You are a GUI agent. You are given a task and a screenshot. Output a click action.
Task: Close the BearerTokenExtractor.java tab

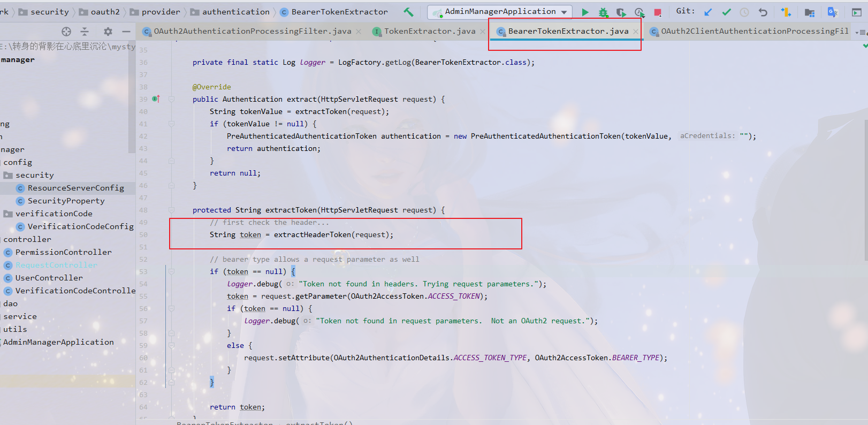point(635,32)
